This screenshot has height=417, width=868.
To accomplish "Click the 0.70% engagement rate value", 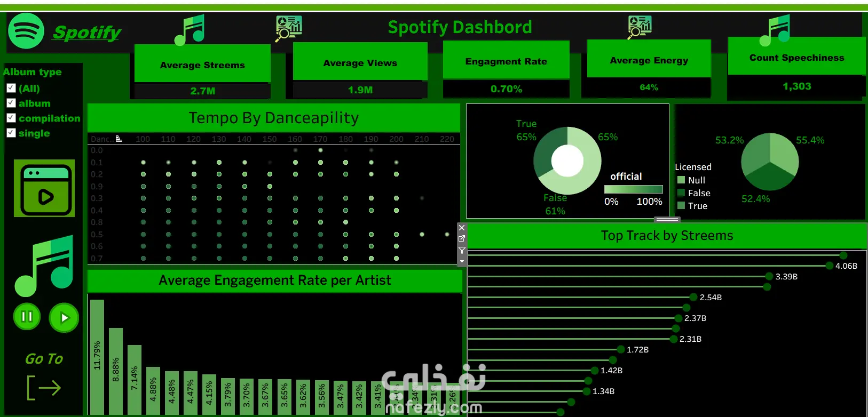I will (507, 89).
